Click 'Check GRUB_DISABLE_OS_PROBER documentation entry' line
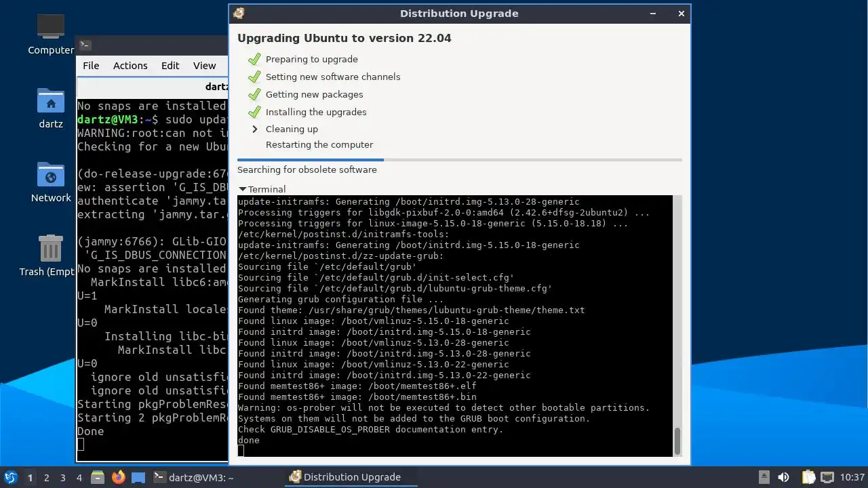This screenshot has width=868, height=488. coord(370,429)
